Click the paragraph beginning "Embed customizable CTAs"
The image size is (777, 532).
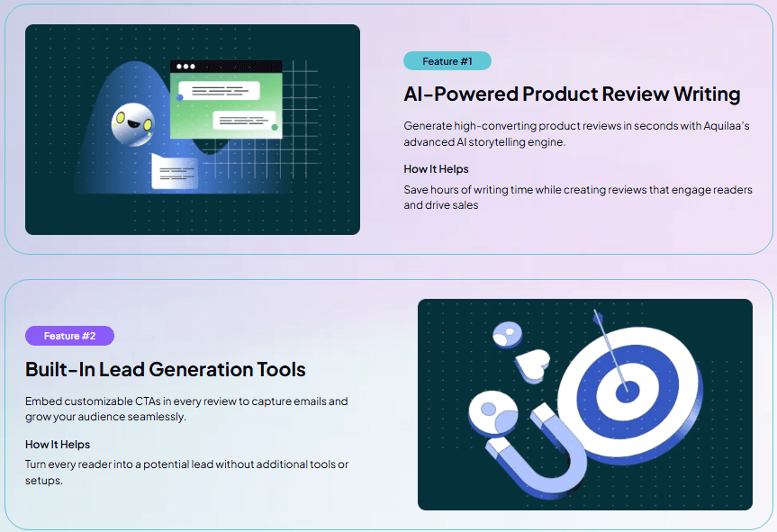click(x=186, y=409)
